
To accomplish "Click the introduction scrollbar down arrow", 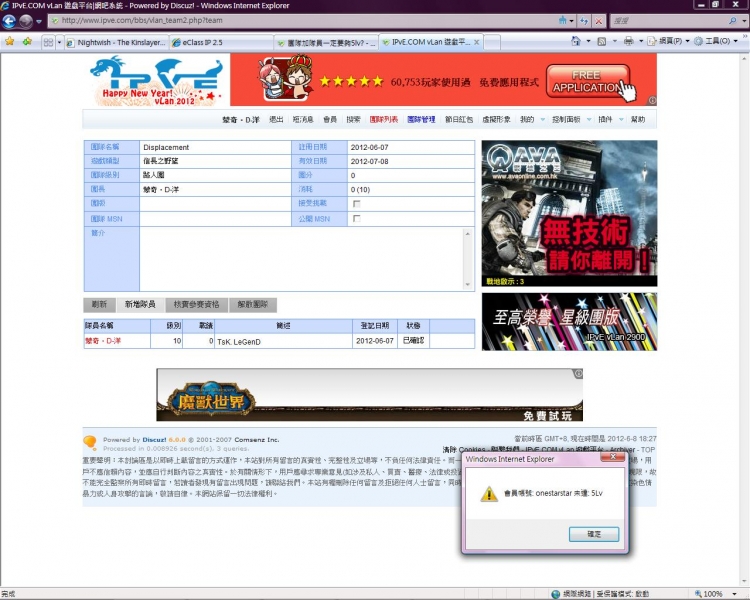I will [467, 284].
